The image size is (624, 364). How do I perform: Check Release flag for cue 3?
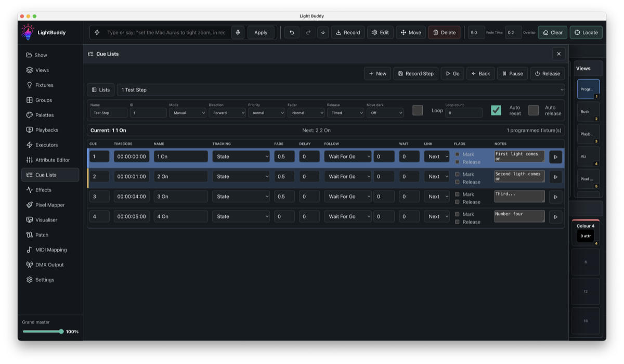pyautogui.click(x=457, y=202)
